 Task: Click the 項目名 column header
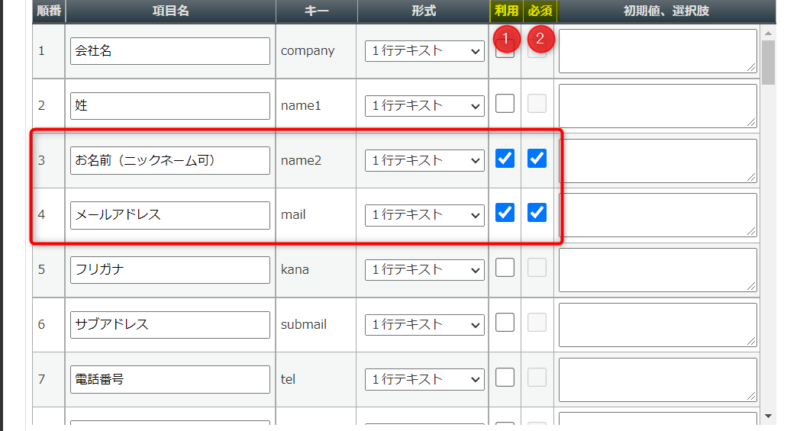point(170,11)
